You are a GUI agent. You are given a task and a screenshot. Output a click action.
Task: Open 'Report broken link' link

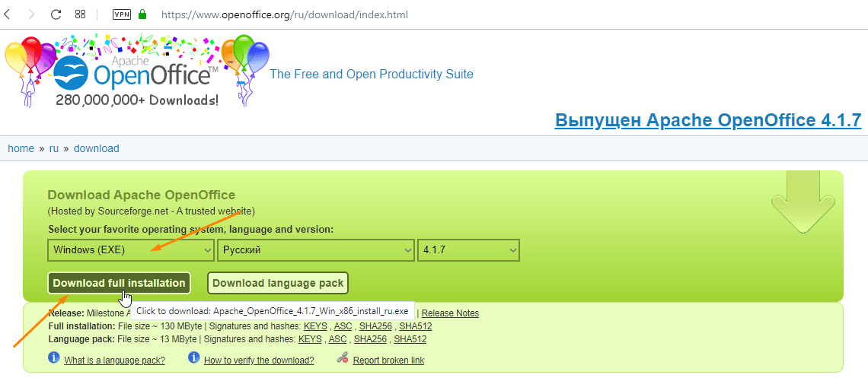[388, 361]
